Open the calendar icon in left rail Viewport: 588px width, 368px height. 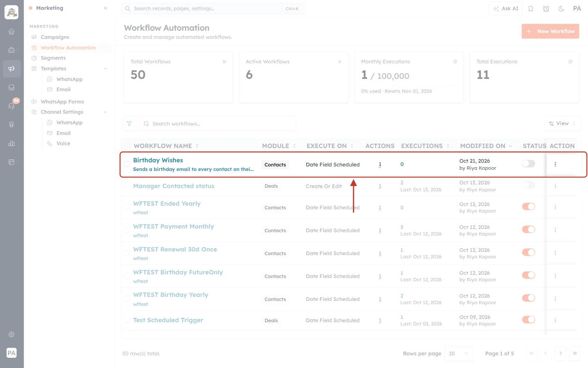point(11,162)
